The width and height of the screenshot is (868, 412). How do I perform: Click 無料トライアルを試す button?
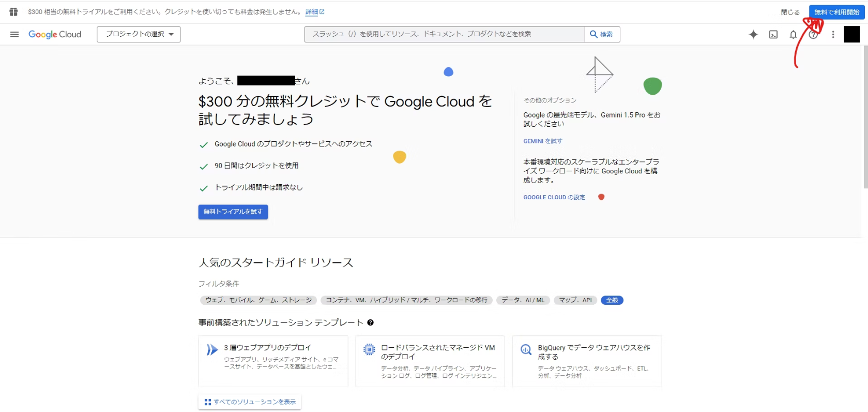[x=233, y=212]
